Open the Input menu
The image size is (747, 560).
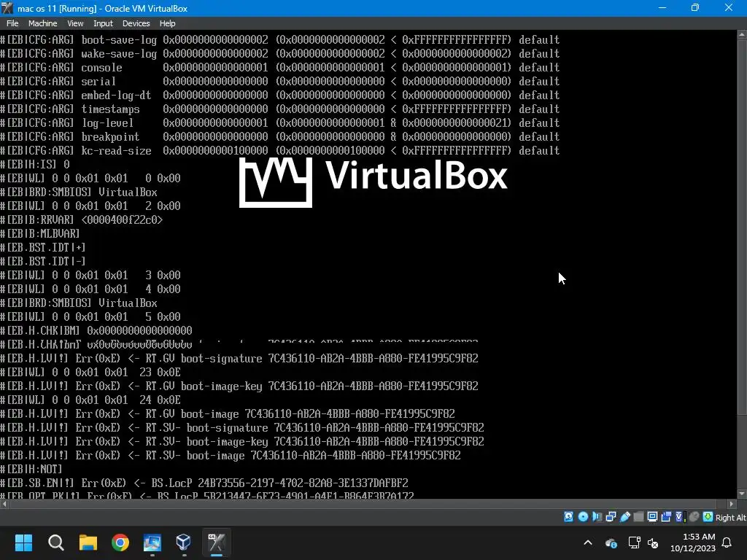coord(103,23)
